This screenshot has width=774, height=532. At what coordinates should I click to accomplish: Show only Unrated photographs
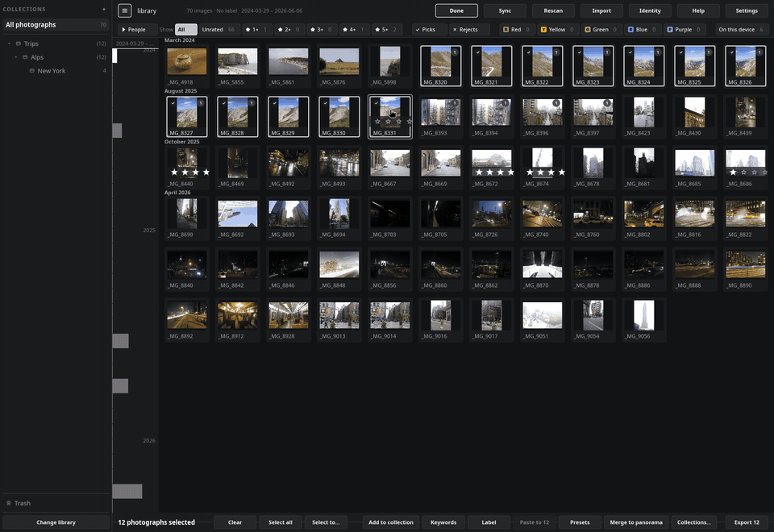[219, 30]
